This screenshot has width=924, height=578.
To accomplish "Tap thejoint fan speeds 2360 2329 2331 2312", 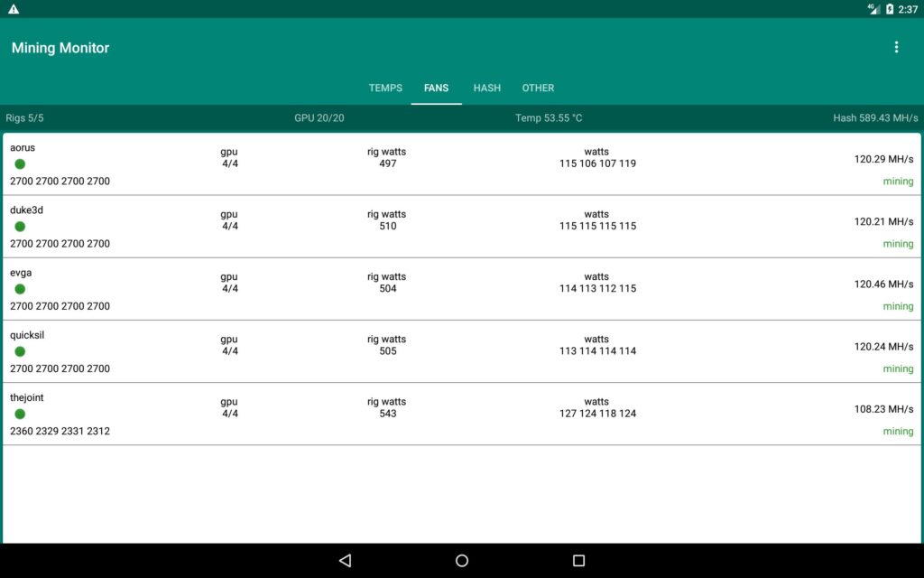I will point(60,432).
